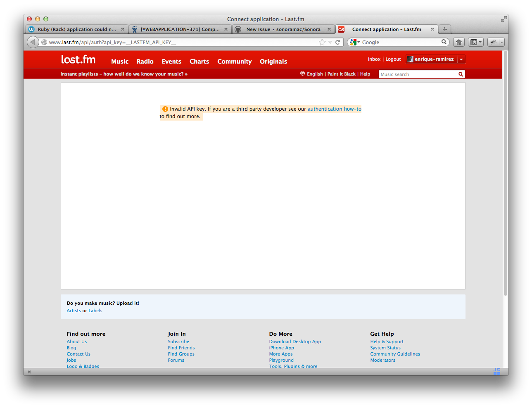Screen dimensions: 532x408
Task: Click the enrique-ramirez avatar thumbnail
Action: 410,59
